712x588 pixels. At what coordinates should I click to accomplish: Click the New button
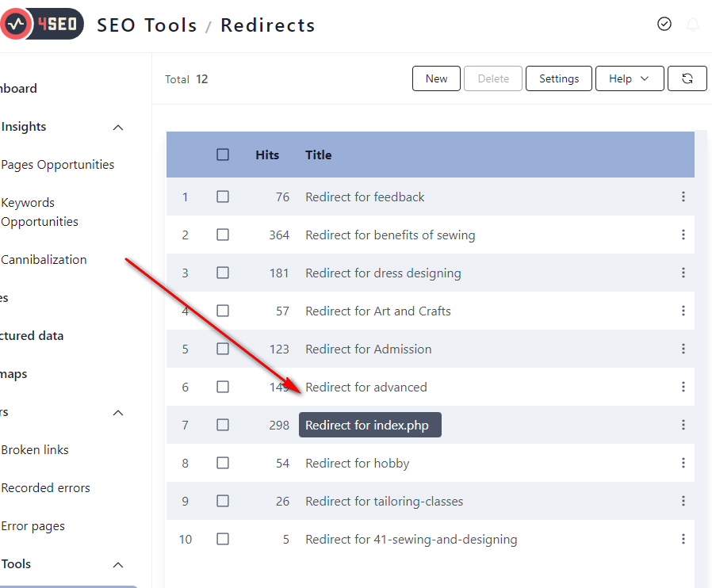(x=436, y=78)
